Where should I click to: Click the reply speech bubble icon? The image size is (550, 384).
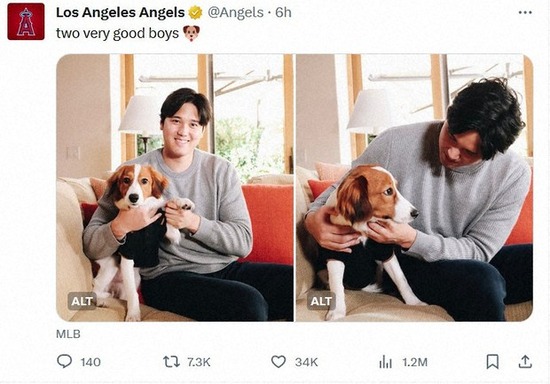tap(64, 361)
